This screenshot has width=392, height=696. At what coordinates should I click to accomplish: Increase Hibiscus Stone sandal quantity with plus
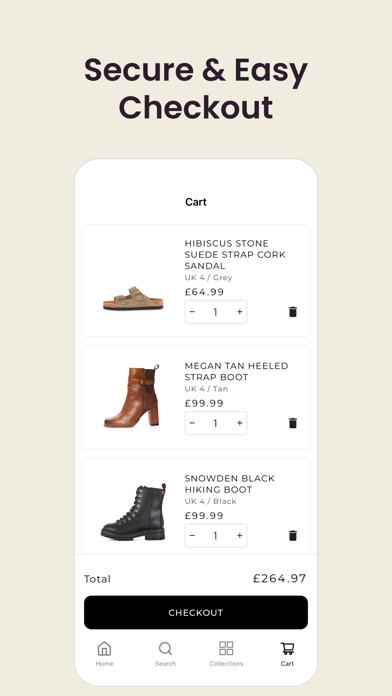pyautogui.click(x=240, y=312)
